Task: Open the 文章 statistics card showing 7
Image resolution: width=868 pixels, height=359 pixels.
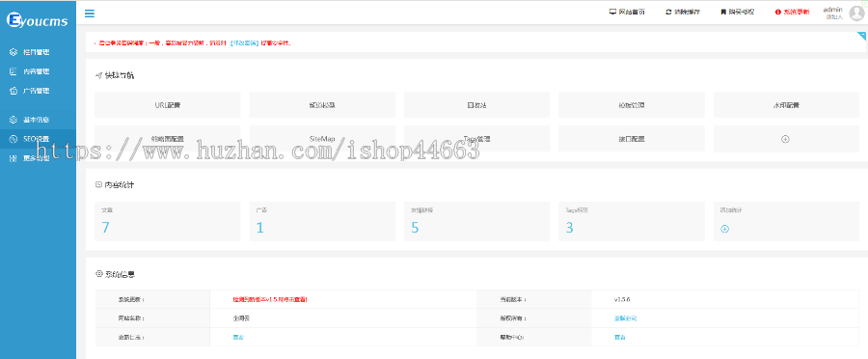Action: click(168, 221)
